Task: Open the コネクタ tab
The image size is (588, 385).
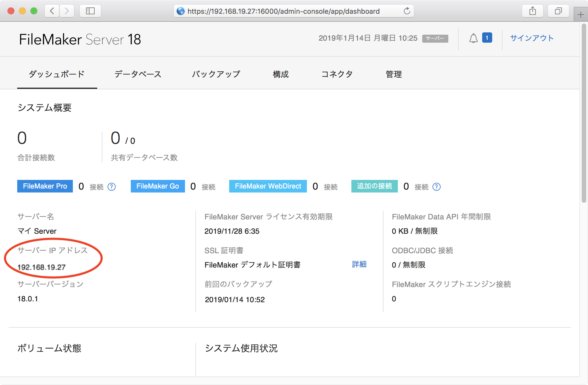Action: tap(337, 74)
